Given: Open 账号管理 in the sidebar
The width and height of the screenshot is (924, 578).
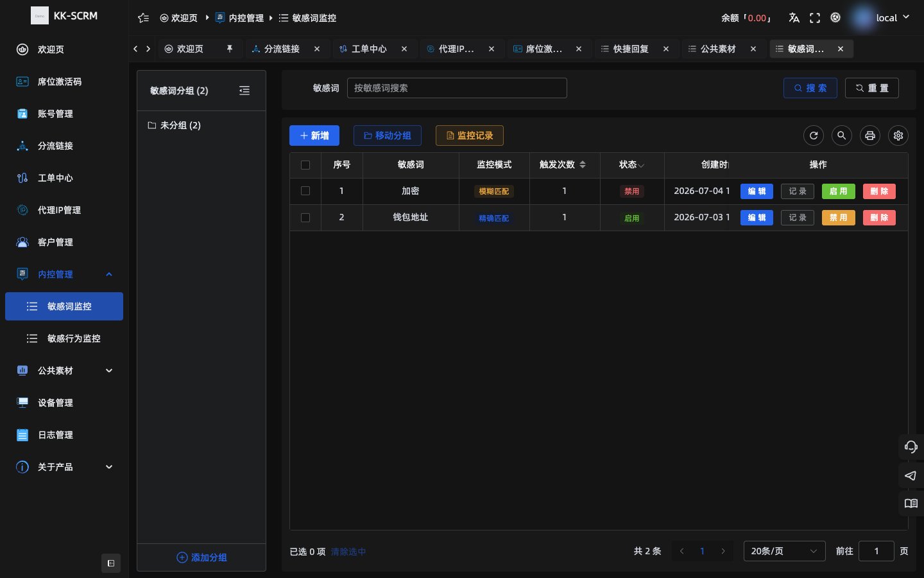Looking at the screenshot, I should pos(64,114).
